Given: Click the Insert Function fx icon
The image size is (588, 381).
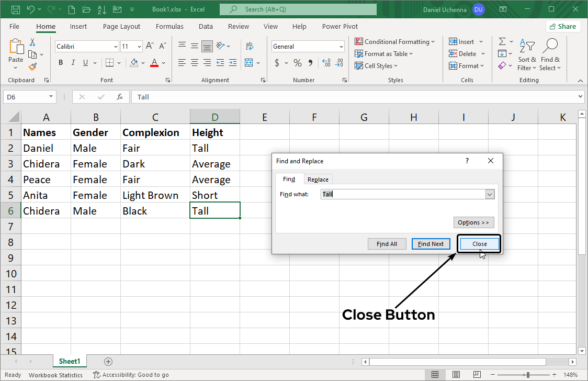Looking at the screenshot, I should tap(120, 97).
